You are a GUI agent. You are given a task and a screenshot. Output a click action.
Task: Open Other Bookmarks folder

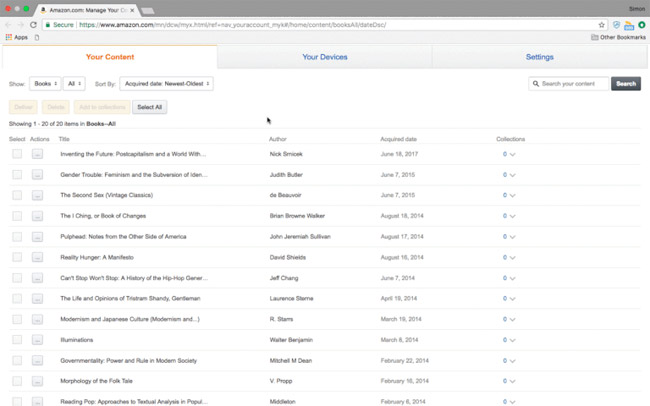[x=618, y=37]
